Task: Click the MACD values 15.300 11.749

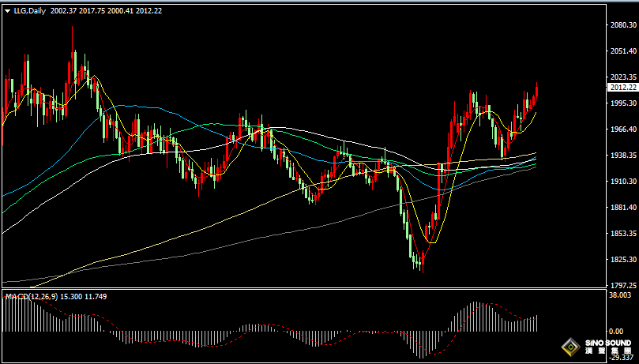Action: coord(84,297)
